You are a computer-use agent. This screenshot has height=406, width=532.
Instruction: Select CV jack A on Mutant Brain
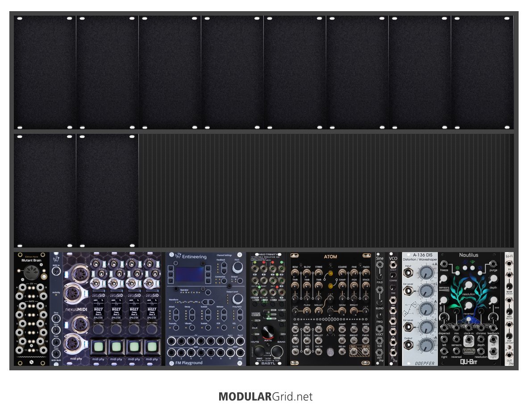pyautogui.click(x=23, y=288)
